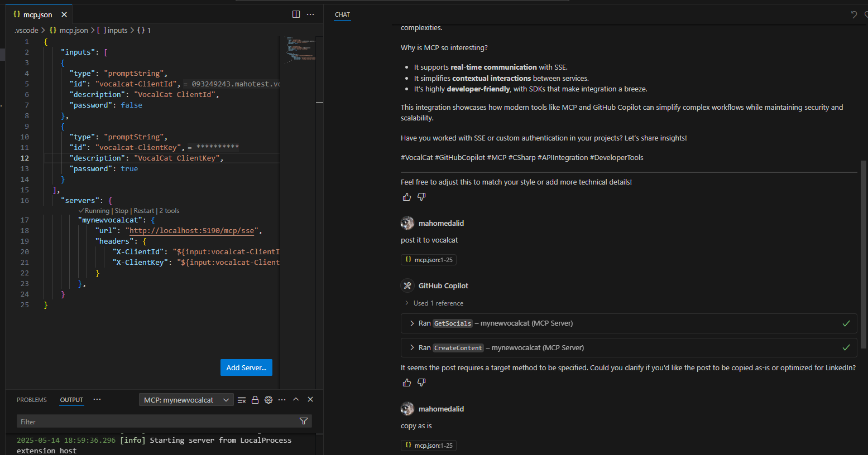Click the editor vertical scrollbar marker
Image resolution: width=868 pixels, height=455 pixels.
point(319,103)
